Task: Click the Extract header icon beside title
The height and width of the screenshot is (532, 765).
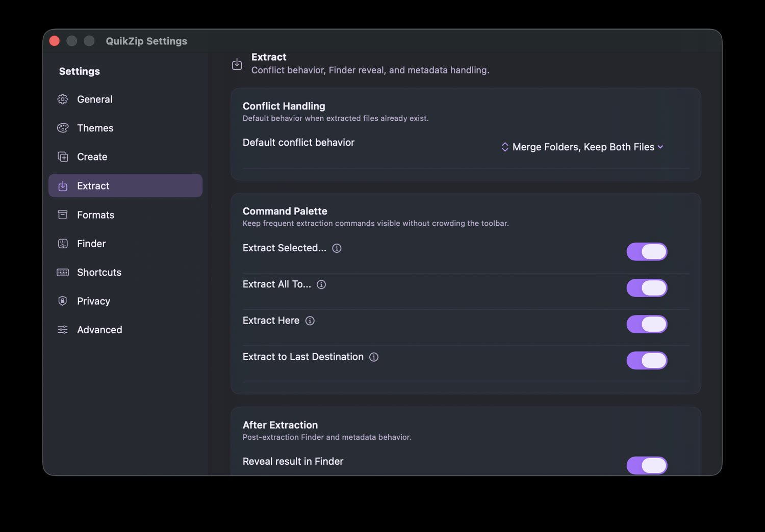Action: point(237,64)
